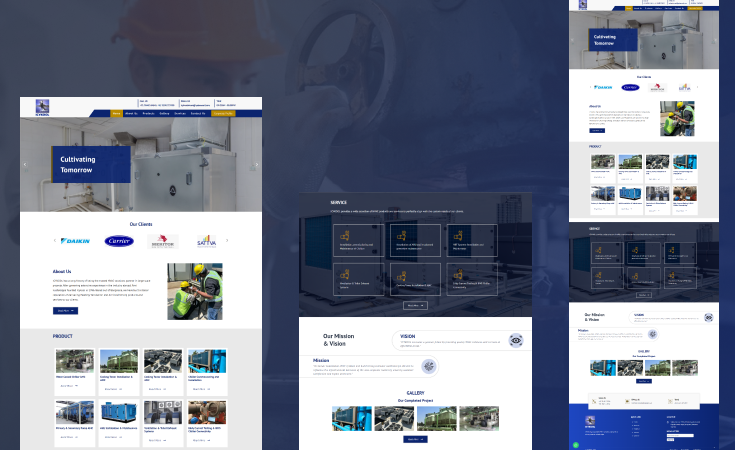The height and width of the screenshot is (450, 735).
Task: Open the first gallery photo under Our Completed Project
Action: point(352,418)
